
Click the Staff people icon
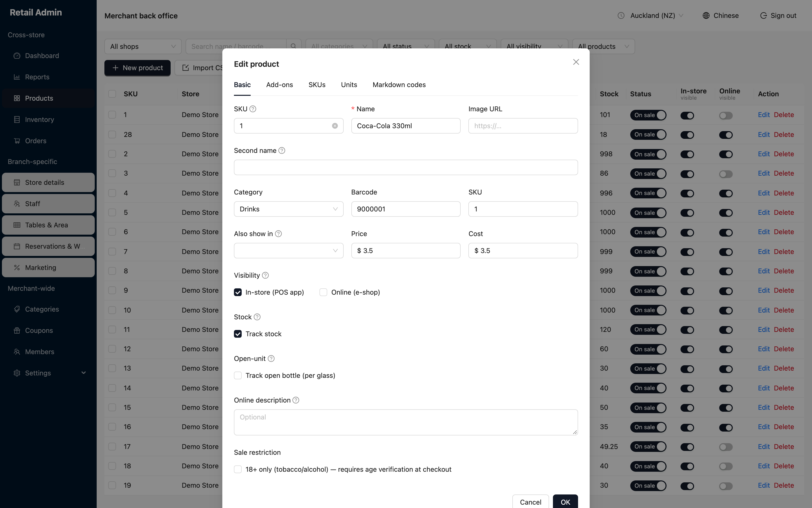[17, 204]
